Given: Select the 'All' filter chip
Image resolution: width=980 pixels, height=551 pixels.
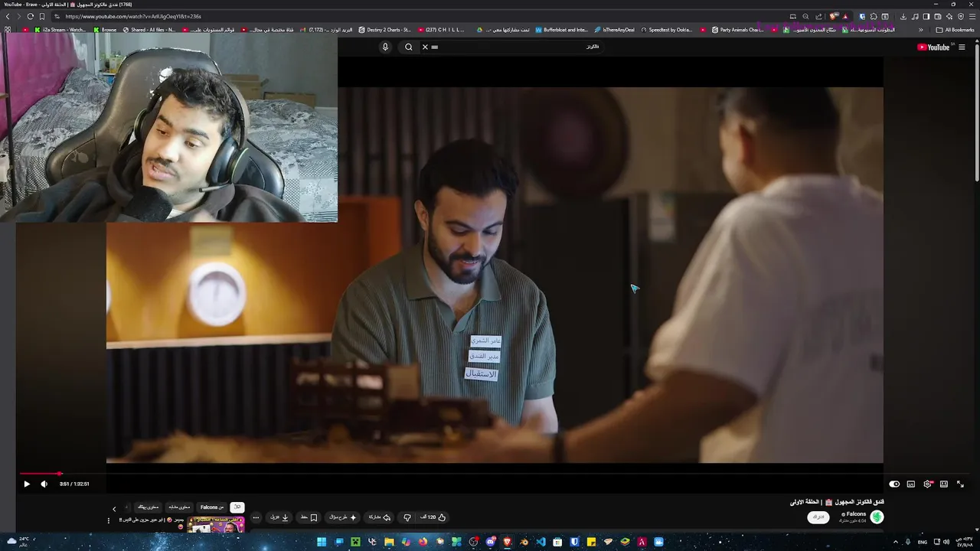Looking at the screenshot, I should (x=237, y=507).
